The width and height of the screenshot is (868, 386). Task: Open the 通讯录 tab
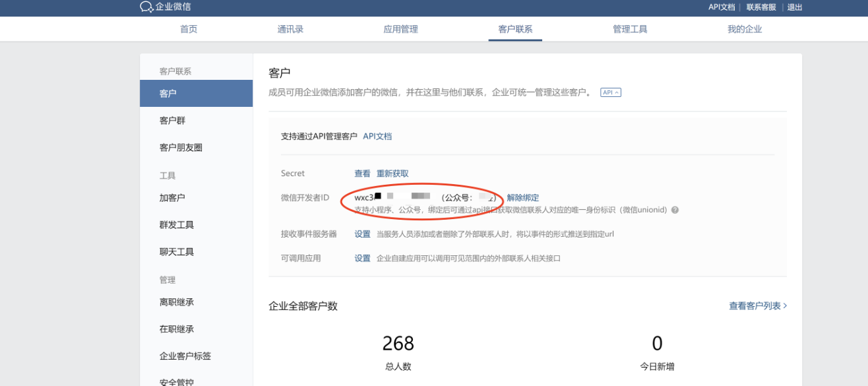pyautogui.click(x=290, y=29)
